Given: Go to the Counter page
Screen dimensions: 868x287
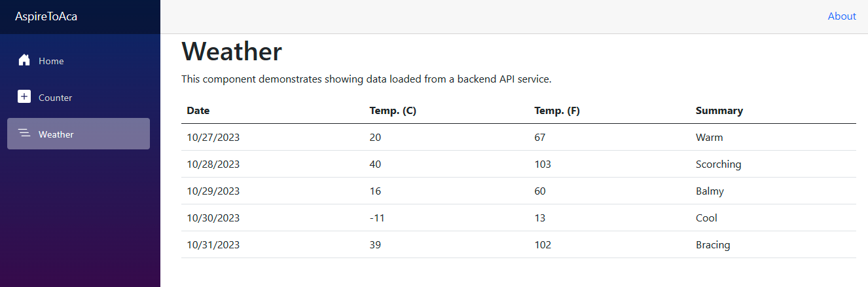Looking at the screenshot, I should click(79, 97).
